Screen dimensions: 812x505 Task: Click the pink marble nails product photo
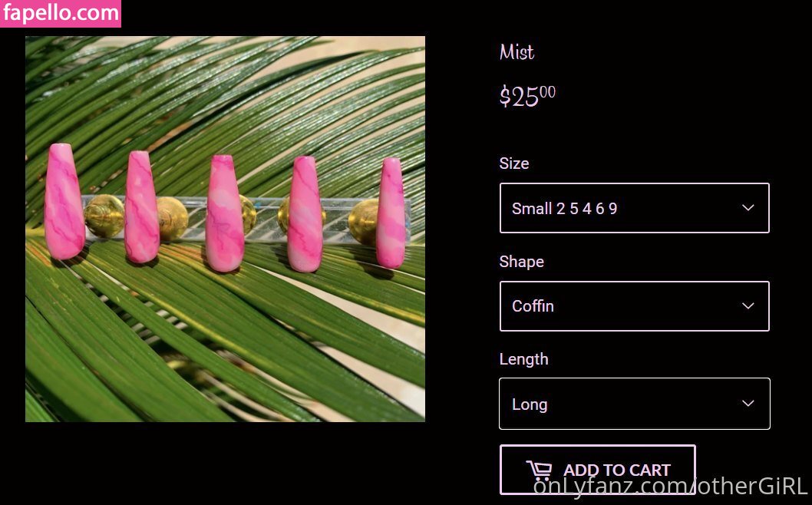click(226, 229)
